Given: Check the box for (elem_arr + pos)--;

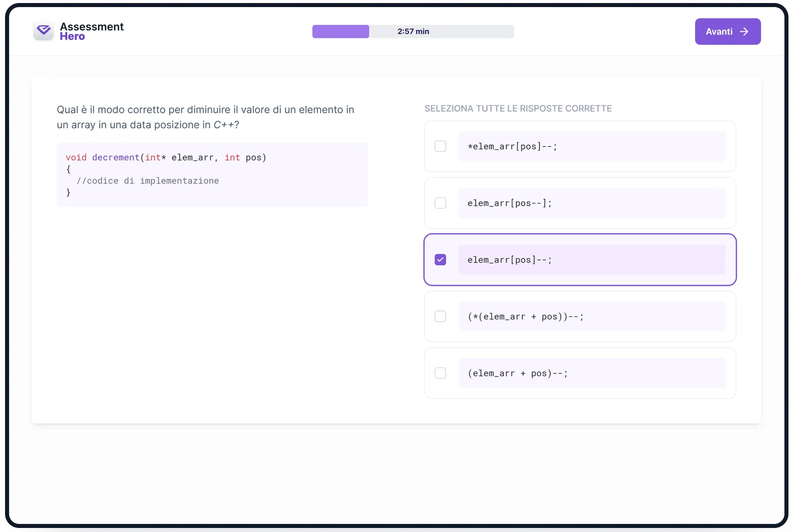Looking at the screenshot, I should coord(440,373).
